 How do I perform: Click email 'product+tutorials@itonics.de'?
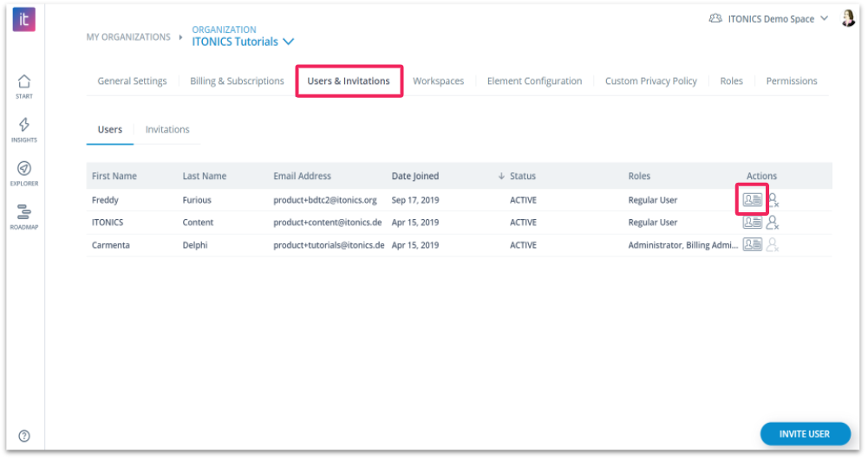pyautogui.click(x=329, y=245)
